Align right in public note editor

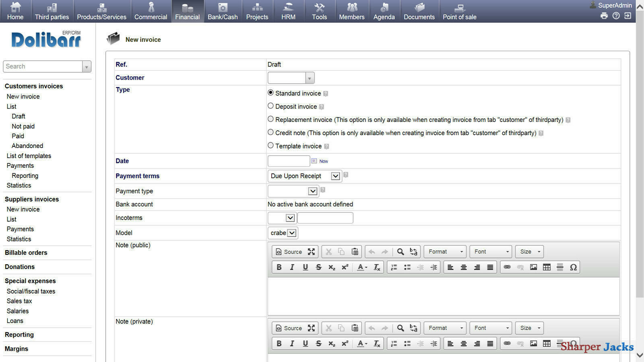click(477, 267)
